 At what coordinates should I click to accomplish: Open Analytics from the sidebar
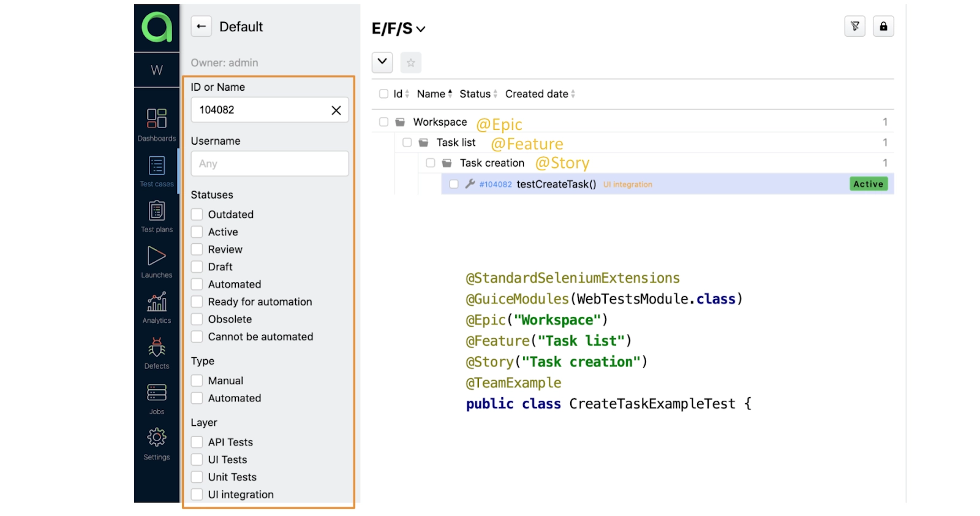tap(157, 307)
